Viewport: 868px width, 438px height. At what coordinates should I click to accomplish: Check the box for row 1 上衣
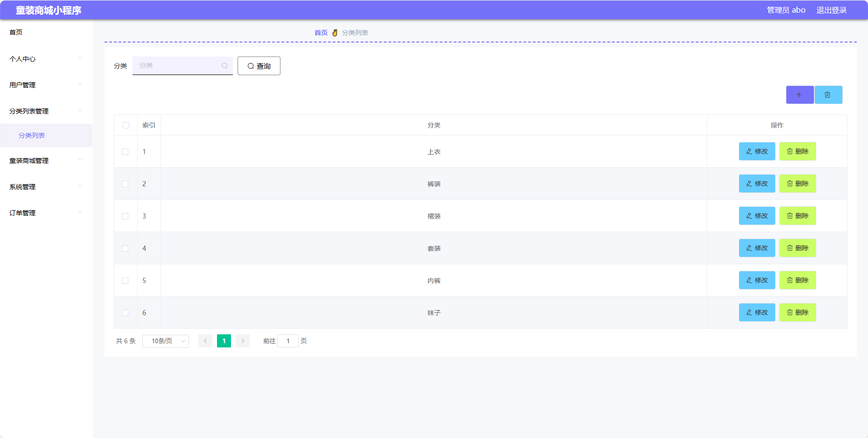[x=125, y=152]
